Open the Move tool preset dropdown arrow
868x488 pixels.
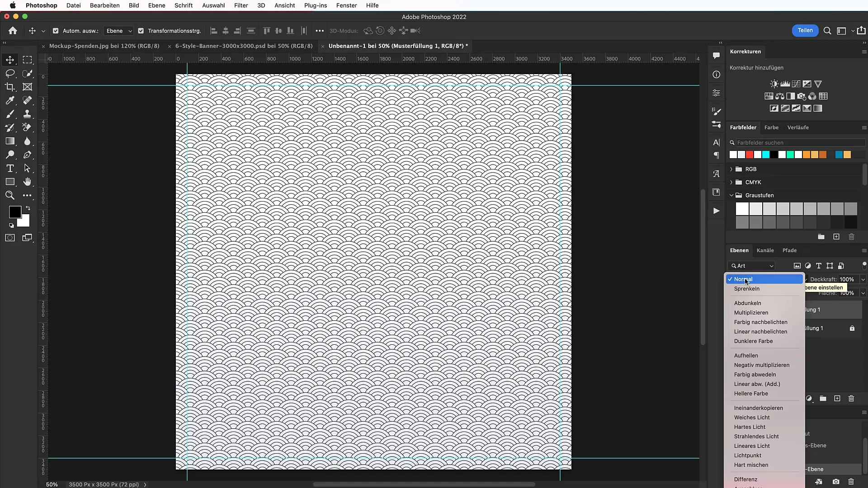[43, 31]
